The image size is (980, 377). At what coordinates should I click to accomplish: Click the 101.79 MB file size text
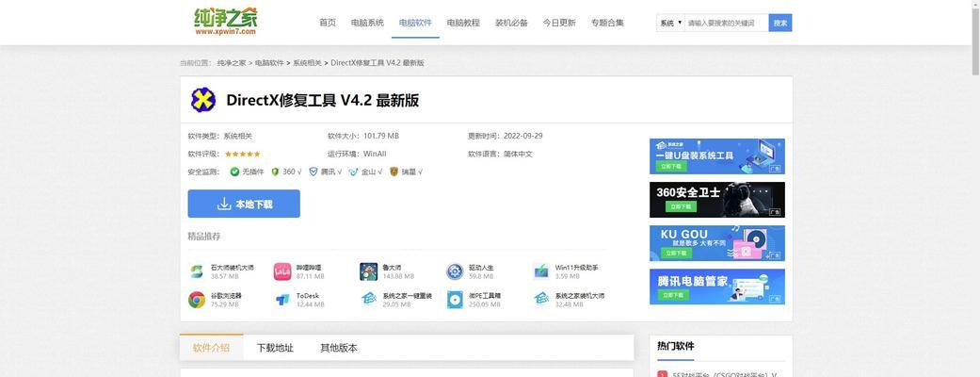tap(381, 136)
